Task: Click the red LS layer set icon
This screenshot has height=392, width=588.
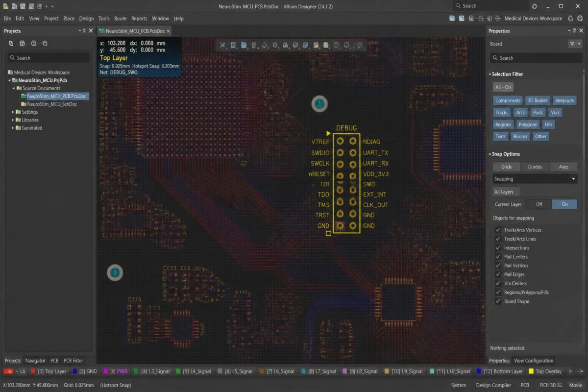Action: (8, 371)
